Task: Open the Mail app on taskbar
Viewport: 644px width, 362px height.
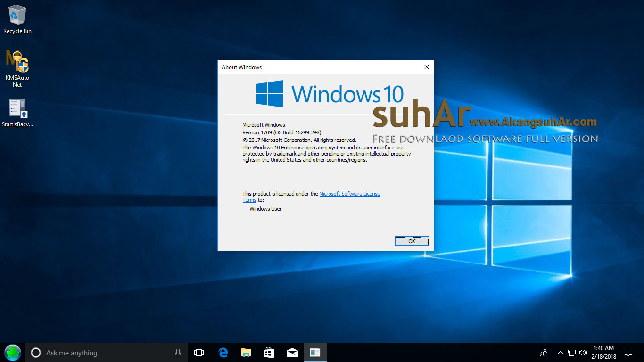Action: point(292,353)
